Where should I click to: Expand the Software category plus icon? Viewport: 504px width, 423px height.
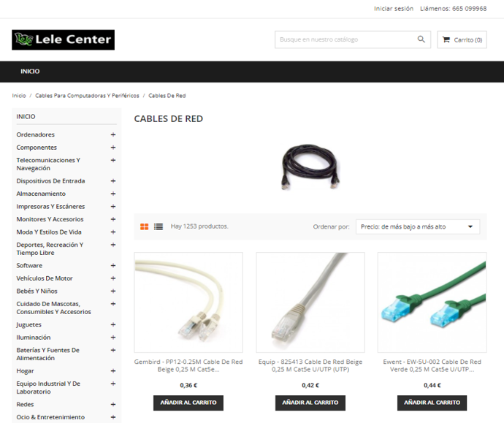pyautogui.click(x=113, y=265)
